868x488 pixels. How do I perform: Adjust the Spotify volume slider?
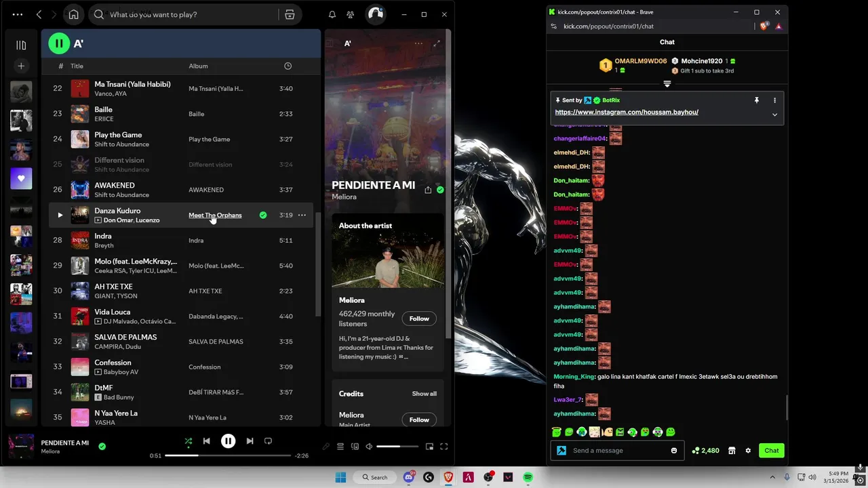click(x=397, y=447)
